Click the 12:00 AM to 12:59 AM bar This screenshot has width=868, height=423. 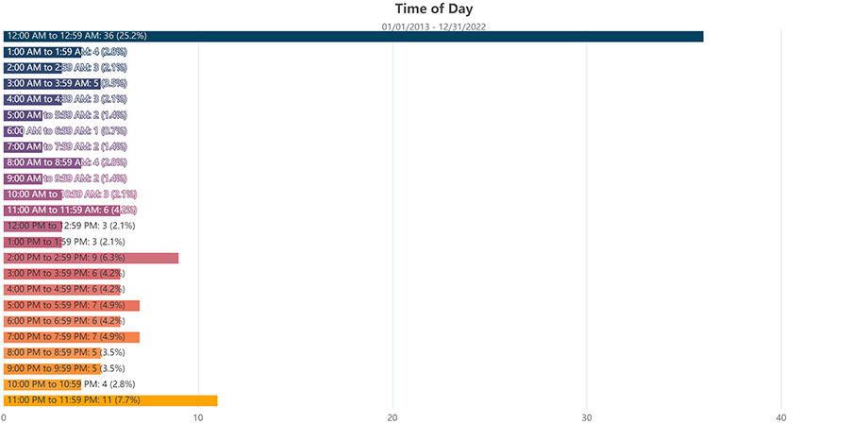(353, 37)
